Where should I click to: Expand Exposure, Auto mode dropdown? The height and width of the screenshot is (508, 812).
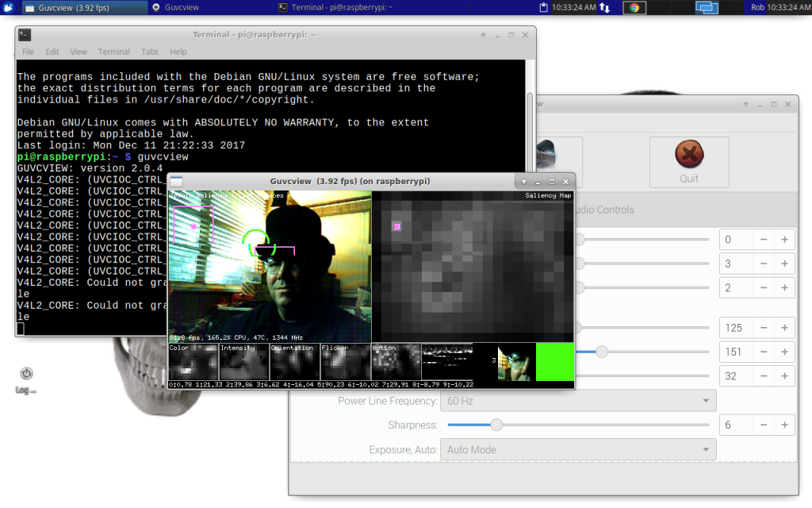(x=578, y=449)
